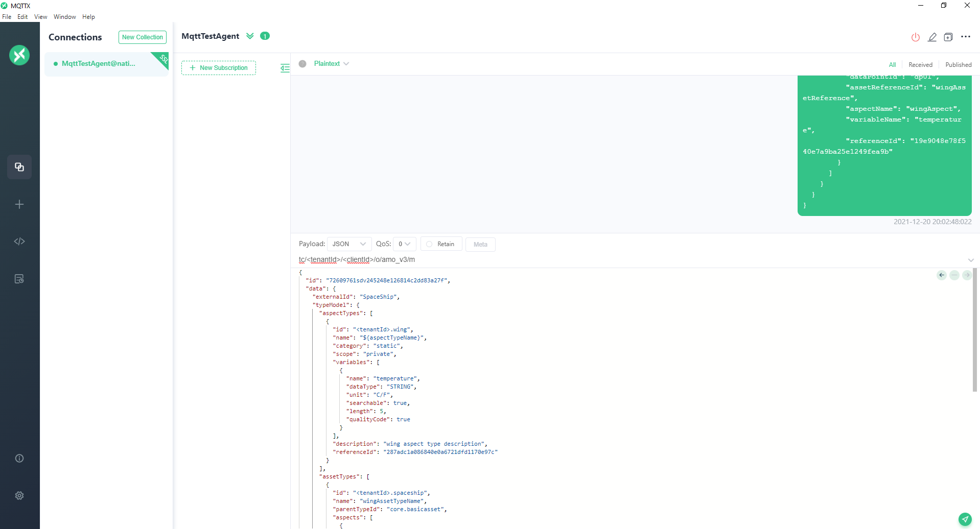
Task: Open the Edit menu
Action: pyautogui.click(x=22, y=17)
